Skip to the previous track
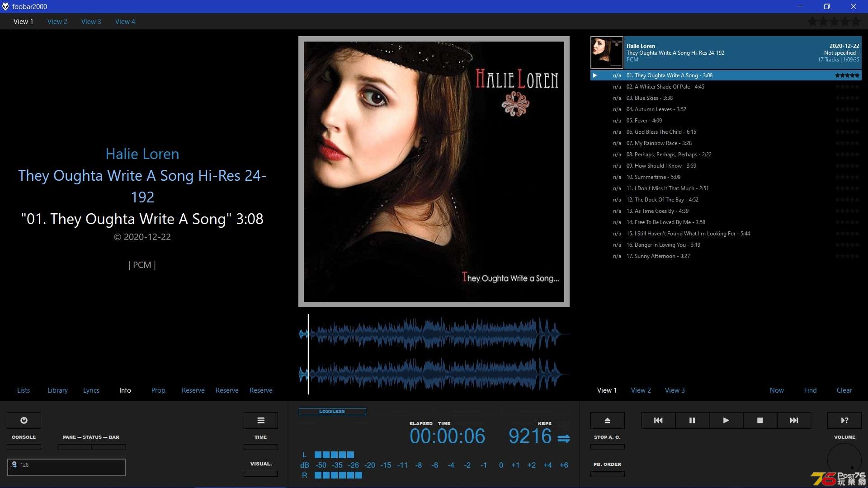The width and height of the screenshot is (868, 488). click(658, 420)
